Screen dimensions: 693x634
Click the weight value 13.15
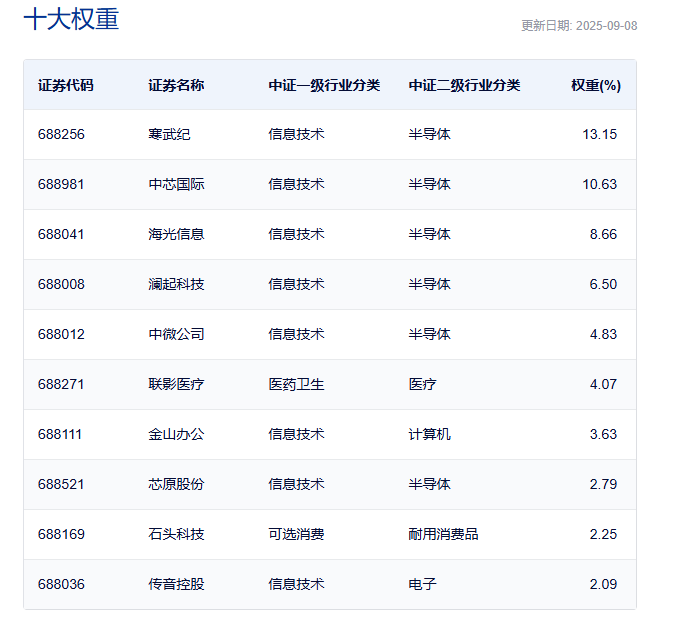(599, 134)
